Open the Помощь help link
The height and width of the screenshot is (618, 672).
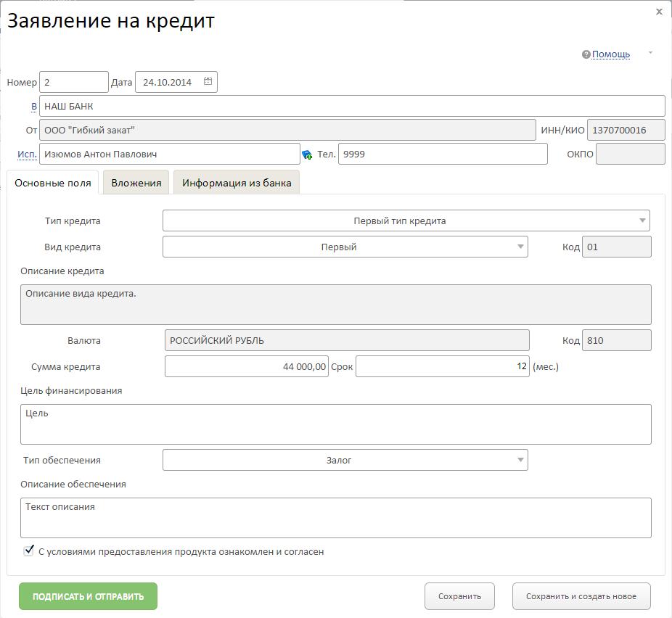click(611, 54)
